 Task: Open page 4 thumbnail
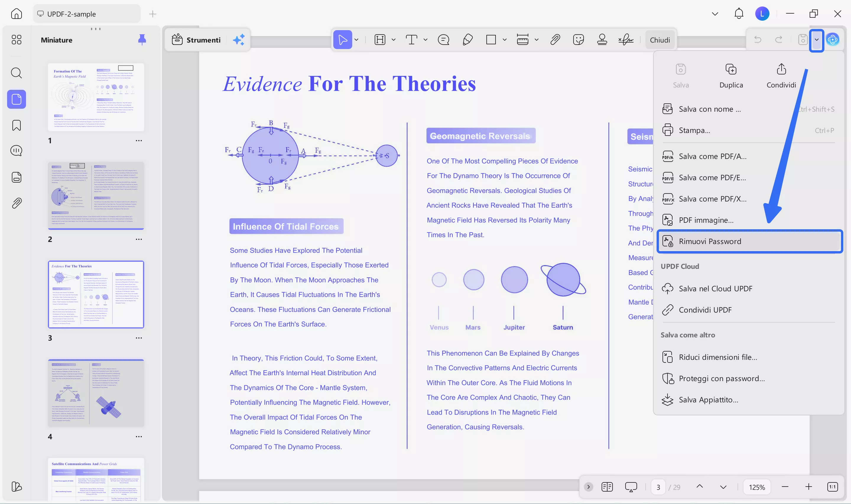[x=96, y=393]
